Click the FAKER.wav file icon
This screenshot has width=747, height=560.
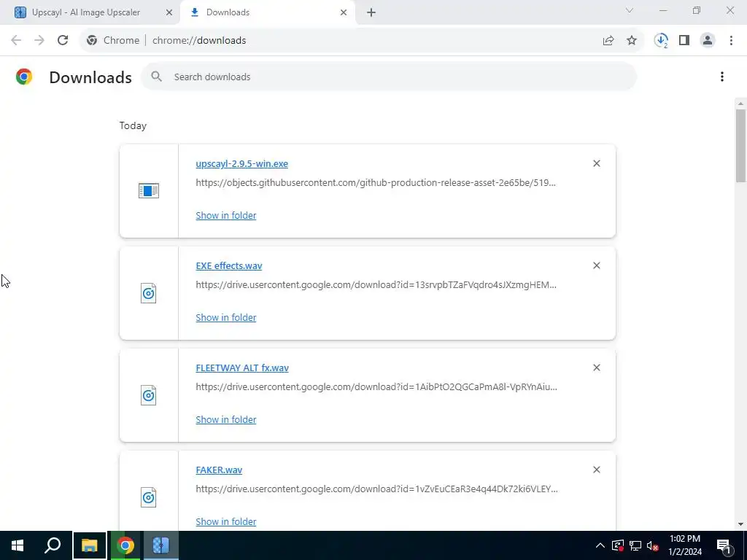tap(149, 497)
